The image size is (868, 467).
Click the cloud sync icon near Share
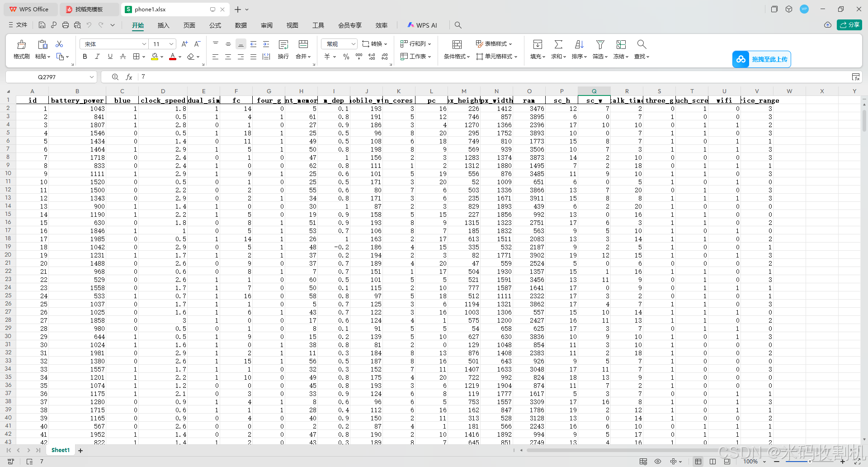click(828, 25)
